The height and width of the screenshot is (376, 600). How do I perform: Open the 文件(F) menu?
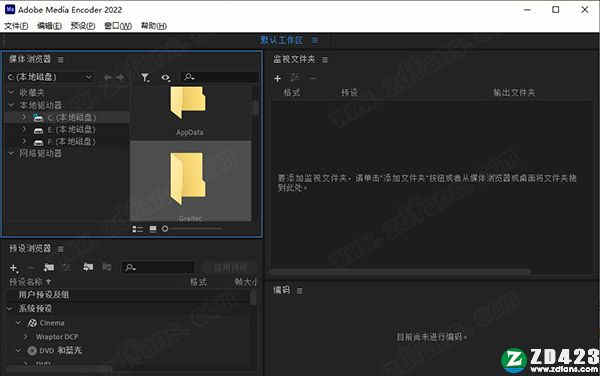pyautogui.click(x=16, y=26)
